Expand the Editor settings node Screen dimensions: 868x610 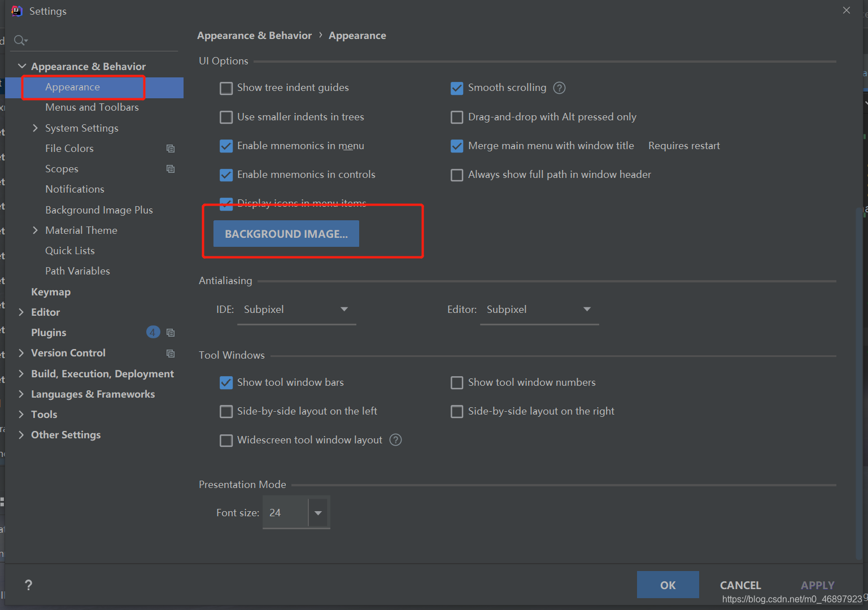coord(21,312)
